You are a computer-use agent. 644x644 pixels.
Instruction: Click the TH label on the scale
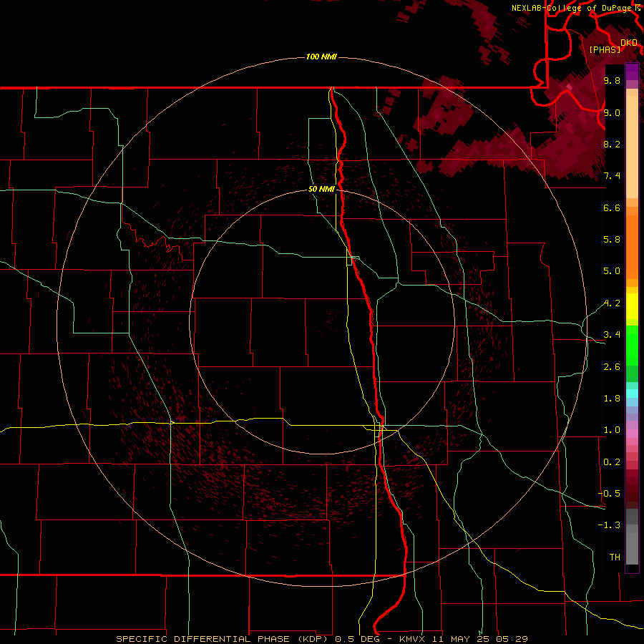pos(615,557)
